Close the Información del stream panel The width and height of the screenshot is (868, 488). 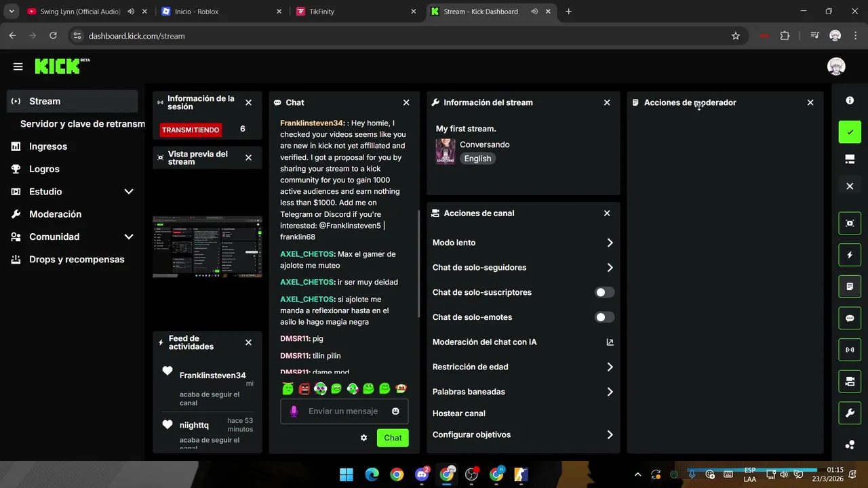click(x=607, y=102)
